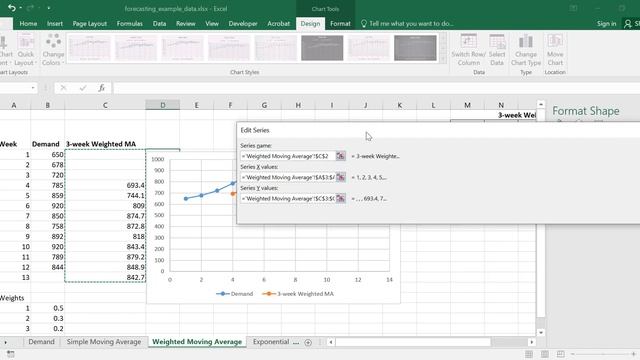Screen dimensions: 640x360
Task: Switch to Simple Moving Average sheet
Action: coord(104,342)
